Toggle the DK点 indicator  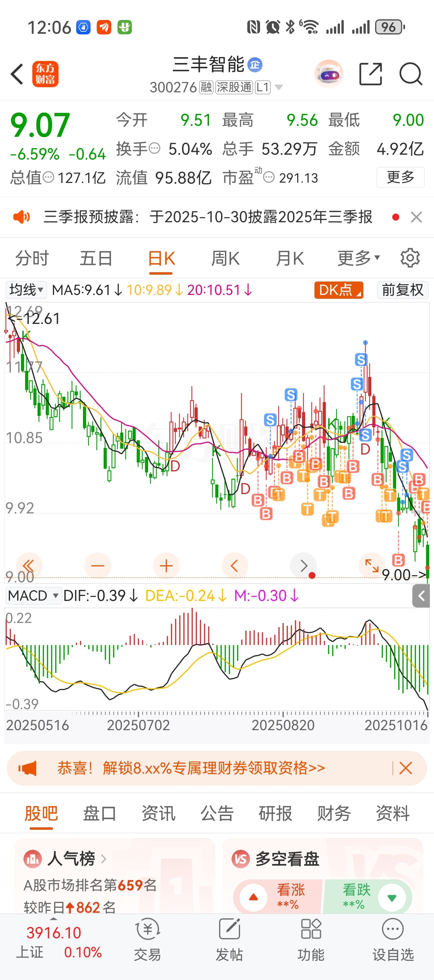click(x=339, y=290)
